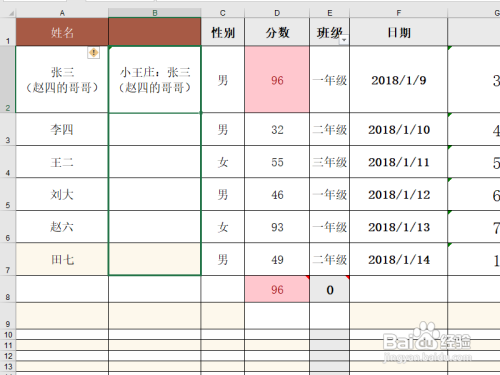Click the score 49 cell
Image resolution: width=500 pixels, height=375 pixels.
coord(277,259)
